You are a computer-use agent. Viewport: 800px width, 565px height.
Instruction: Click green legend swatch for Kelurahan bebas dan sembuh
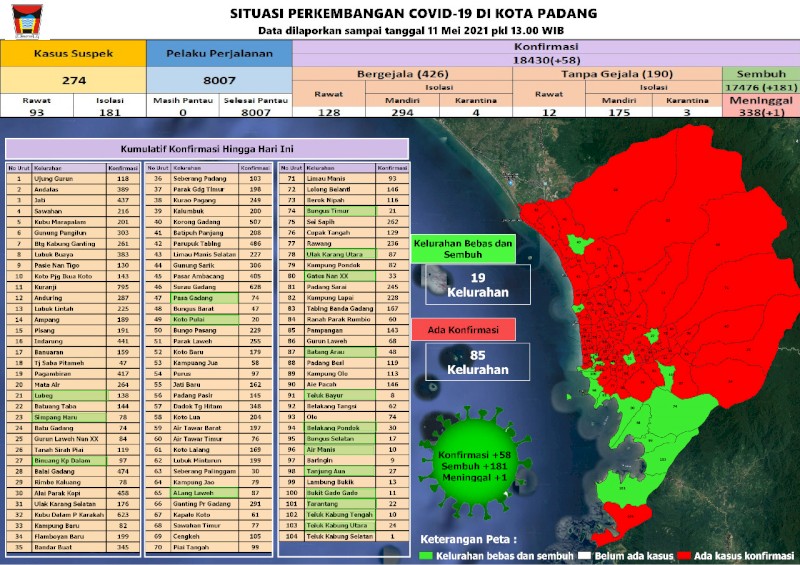pyautogui.click(x=426, y=556)
